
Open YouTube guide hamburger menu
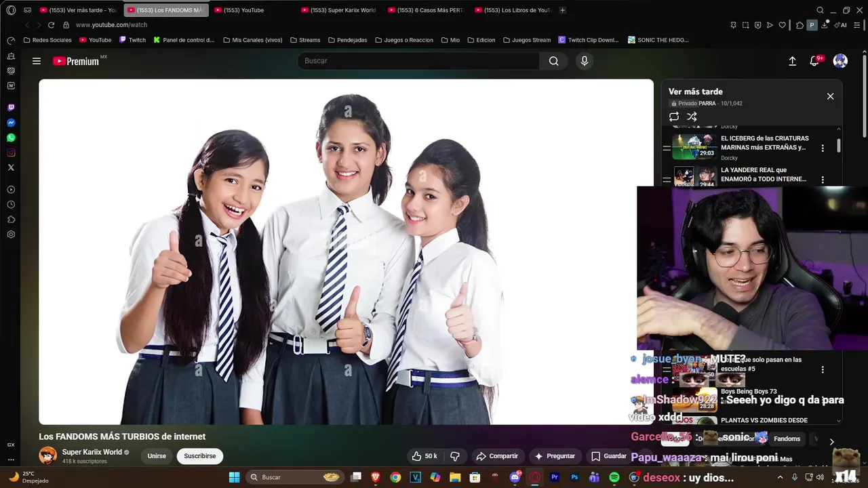coord(37,61)
